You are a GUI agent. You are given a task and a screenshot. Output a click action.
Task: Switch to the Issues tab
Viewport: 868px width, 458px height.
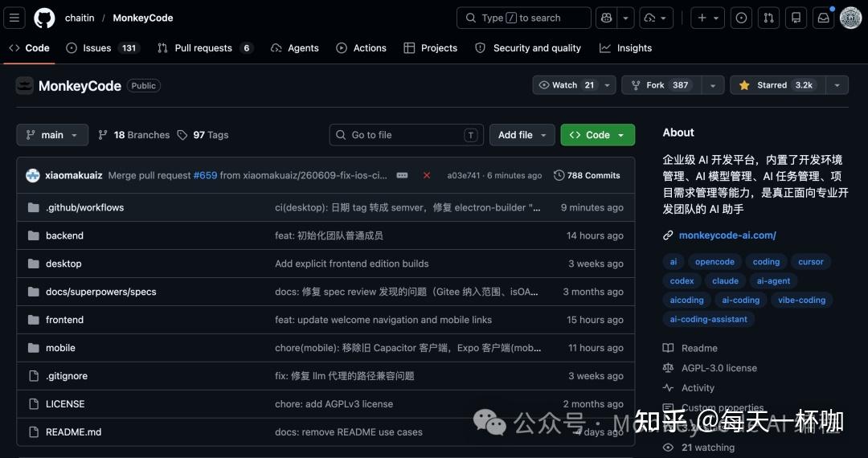coord(103,48)
